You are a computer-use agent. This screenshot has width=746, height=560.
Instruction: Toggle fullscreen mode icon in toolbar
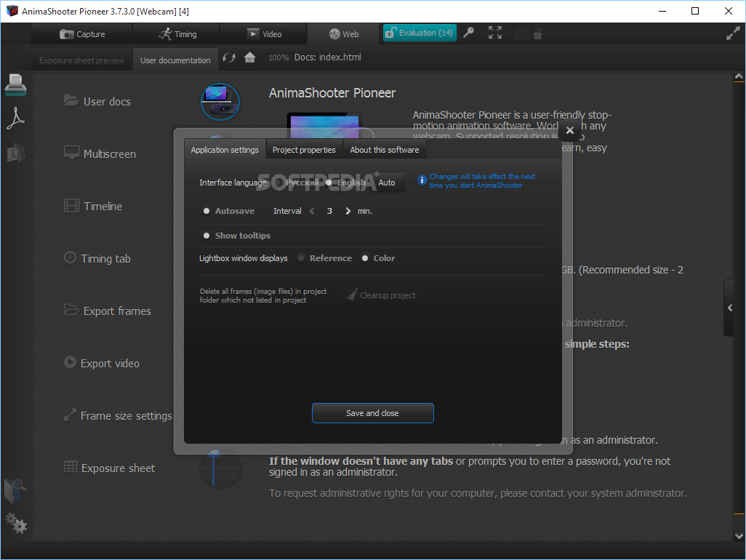495,33
